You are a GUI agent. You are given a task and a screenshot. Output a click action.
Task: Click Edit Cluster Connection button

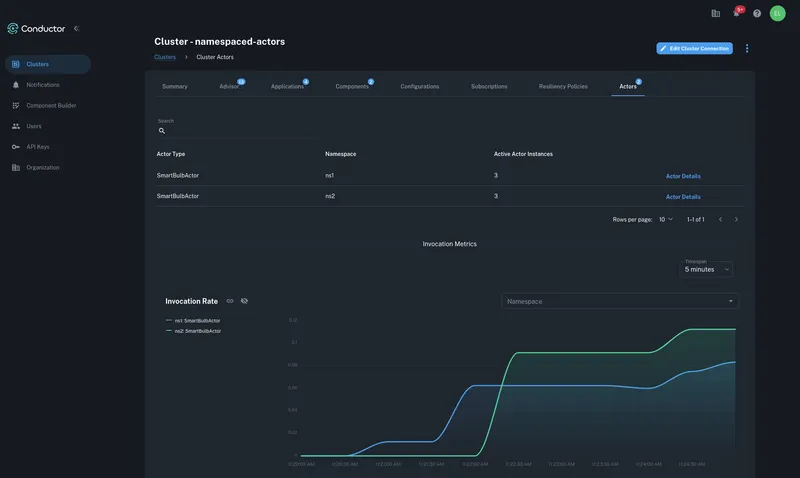coord(694,48)
